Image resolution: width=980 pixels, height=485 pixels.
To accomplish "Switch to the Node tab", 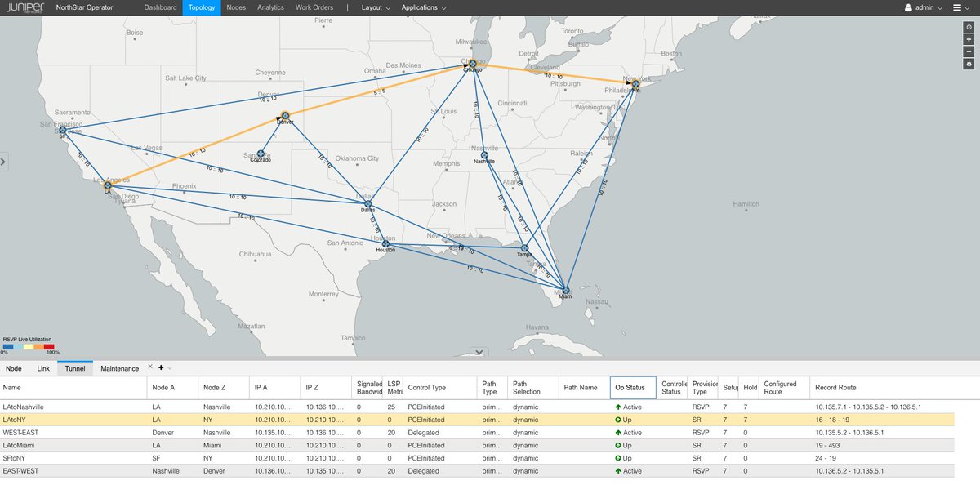I will coord(14,368).
